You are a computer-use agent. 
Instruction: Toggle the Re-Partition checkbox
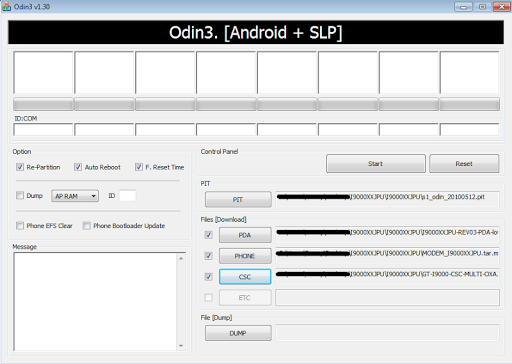[20, 167]
